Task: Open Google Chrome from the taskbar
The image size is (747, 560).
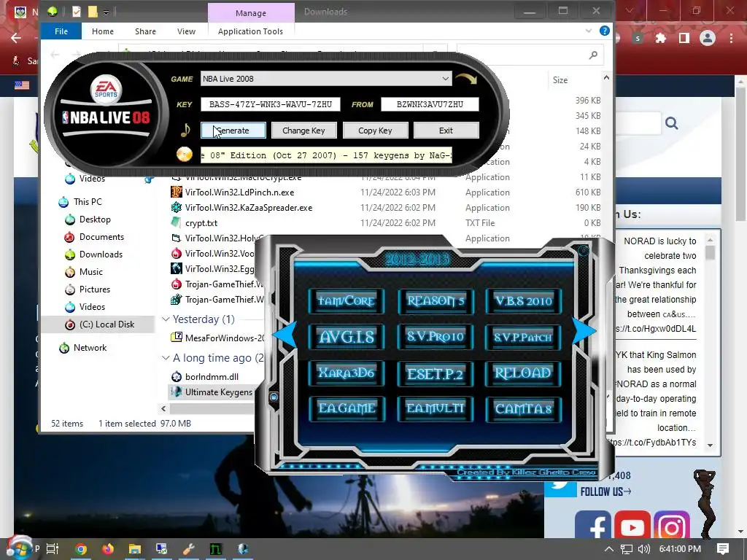Action: tap(81, 549)
